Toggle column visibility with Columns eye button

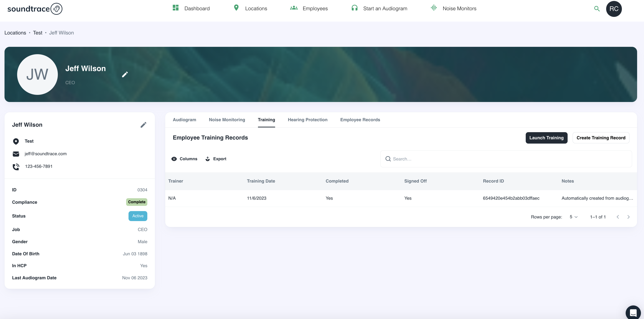tap(184, 159)
